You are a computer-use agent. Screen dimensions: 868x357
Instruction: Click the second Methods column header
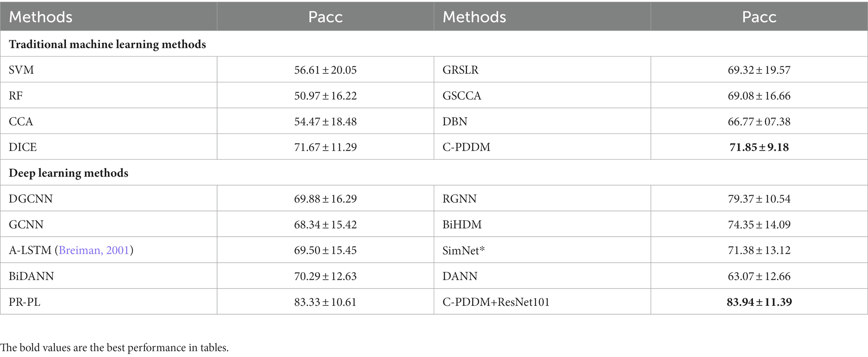pyautogui.click(x=475, y=17)
